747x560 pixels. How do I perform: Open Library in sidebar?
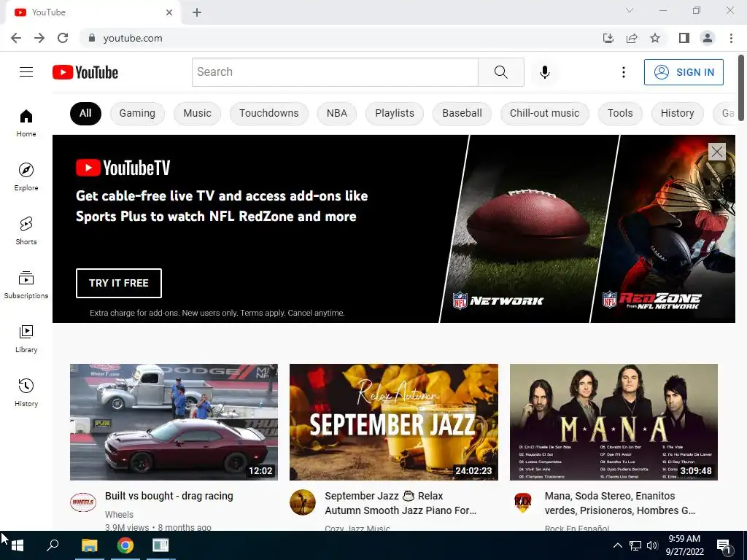pos(26,338)
